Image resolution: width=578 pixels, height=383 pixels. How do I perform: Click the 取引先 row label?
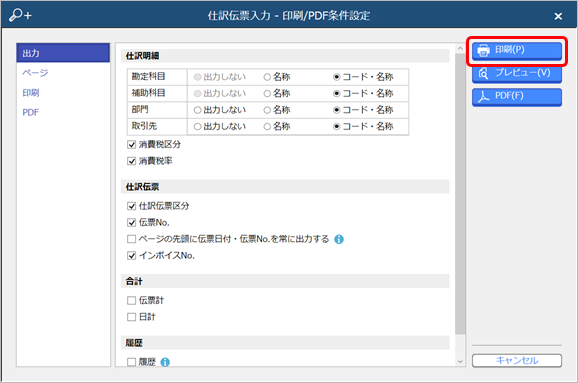click(x=144, y=126)
